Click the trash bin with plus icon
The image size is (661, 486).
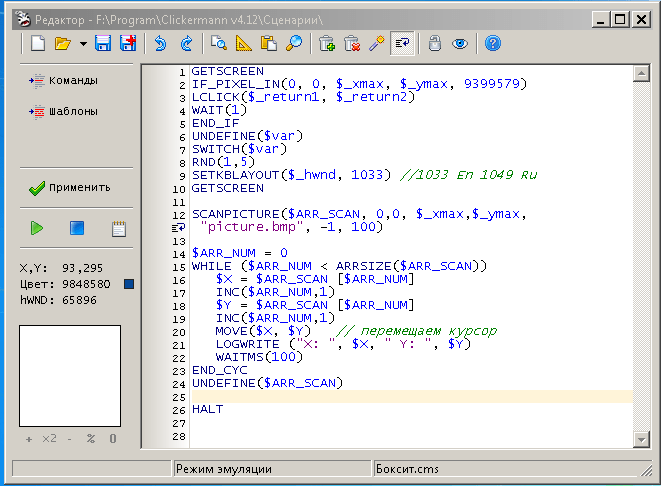pos(327,43)
